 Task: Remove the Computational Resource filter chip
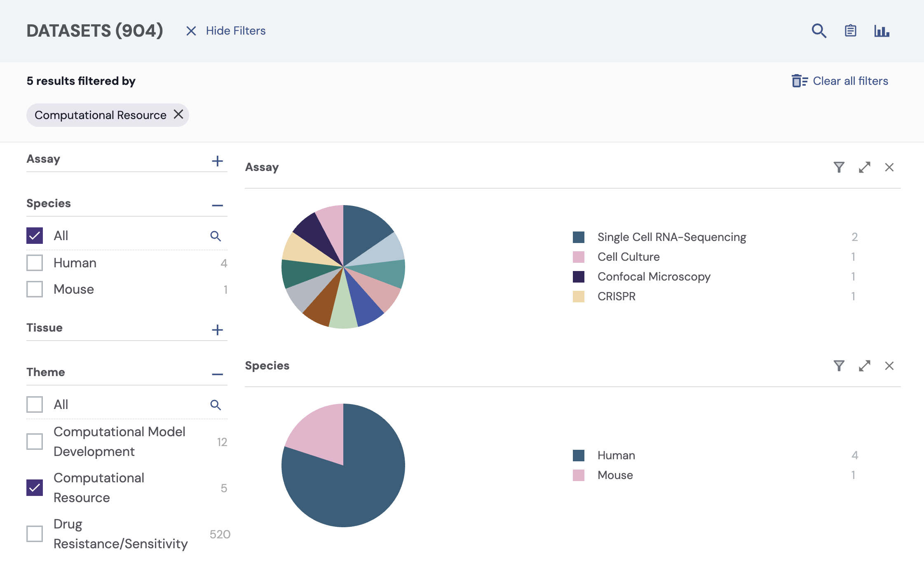[x=178, y=115]
